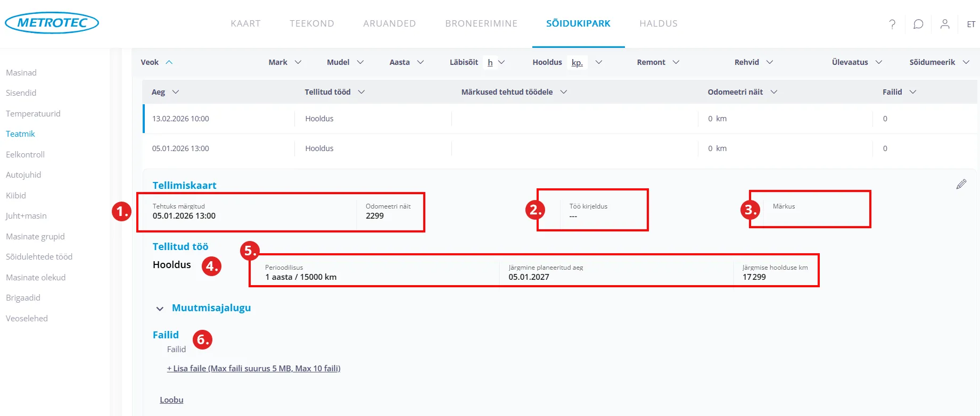Viewport: 980px width, 416px height.
Task: Open the Odomeetri näit column dropdown
Action: [x=774, y=92]
